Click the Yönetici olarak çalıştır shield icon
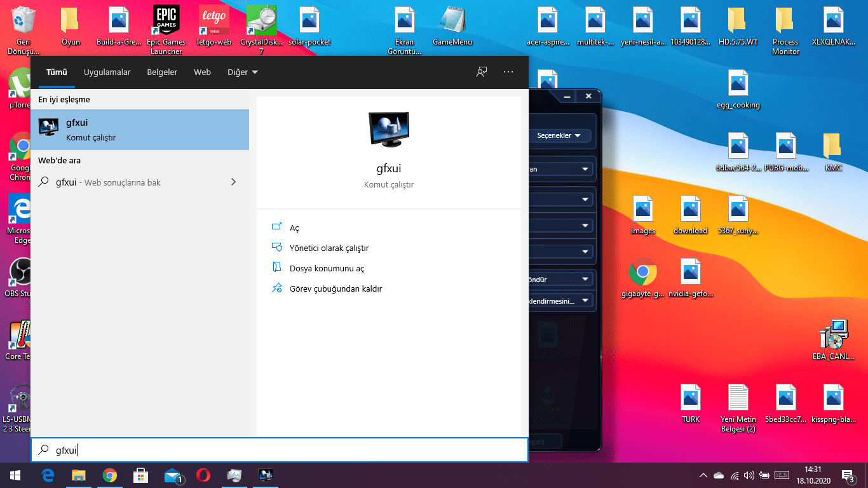868x488 pixels. [276, 248]
